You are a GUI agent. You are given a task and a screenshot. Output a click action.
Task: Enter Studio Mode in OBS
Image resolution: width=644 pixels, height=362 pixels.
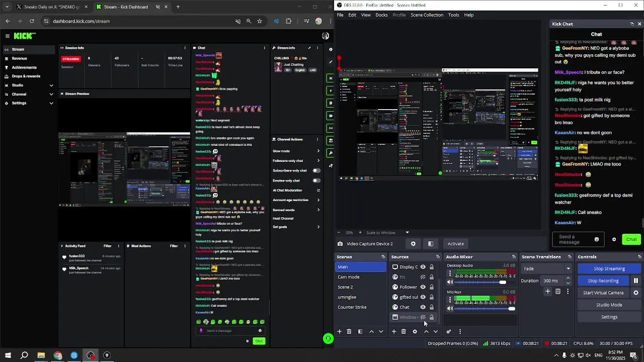(x=609, y=305)
